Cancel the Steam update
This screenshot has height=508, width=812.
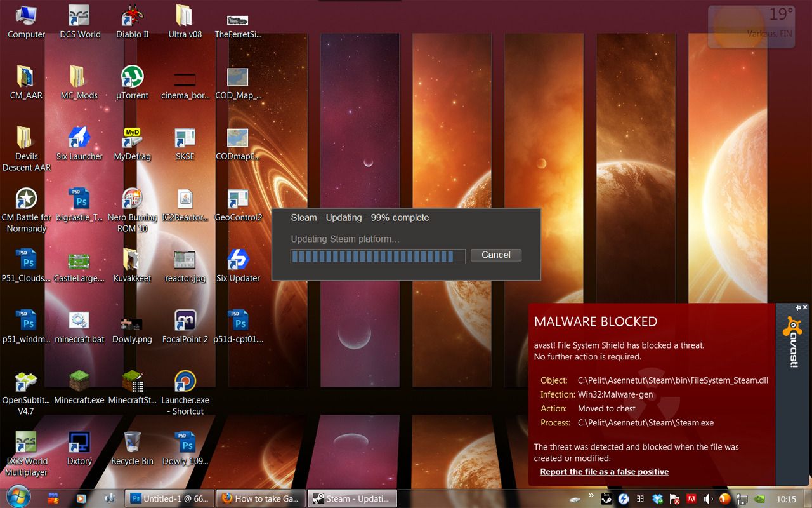(x=496, y=255)
